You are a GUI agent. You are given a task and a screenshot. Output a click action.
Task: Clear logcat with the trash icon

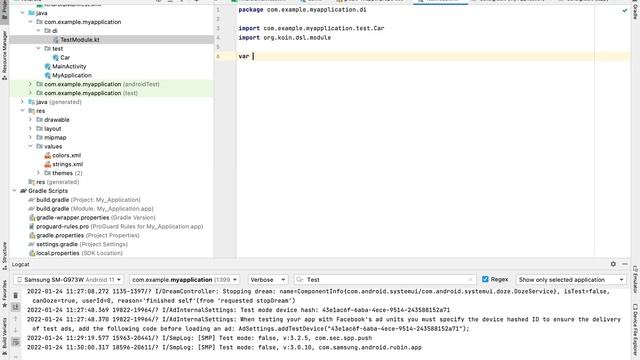[x=16, y=295]
